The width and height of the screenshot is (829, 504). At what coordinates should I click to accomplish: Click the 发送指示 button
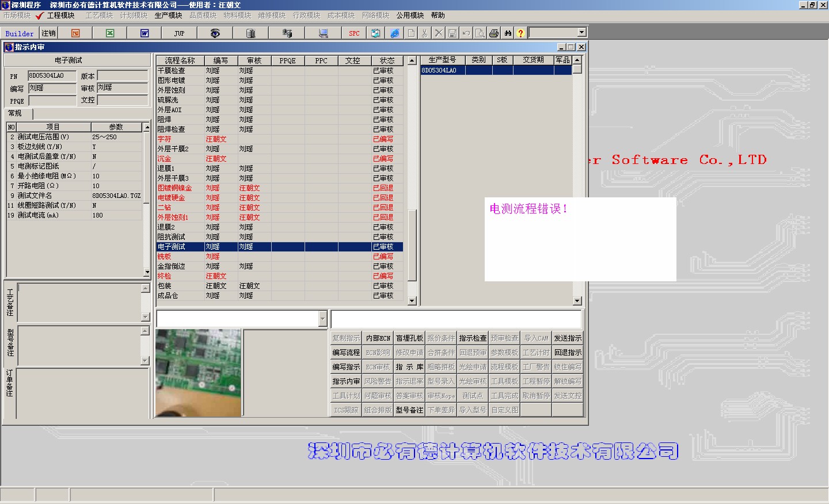(x=568, y=338)
